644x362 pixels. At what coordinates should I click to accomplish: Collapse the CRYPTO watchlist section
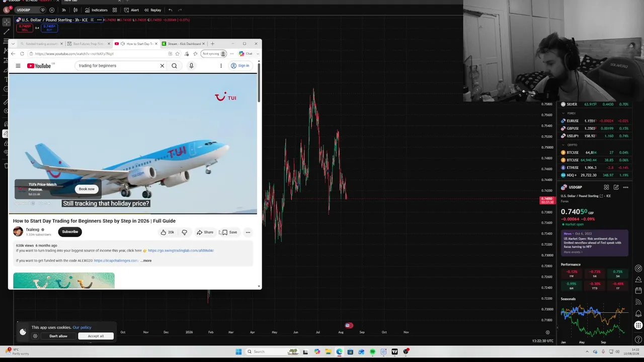pos(563,145)
